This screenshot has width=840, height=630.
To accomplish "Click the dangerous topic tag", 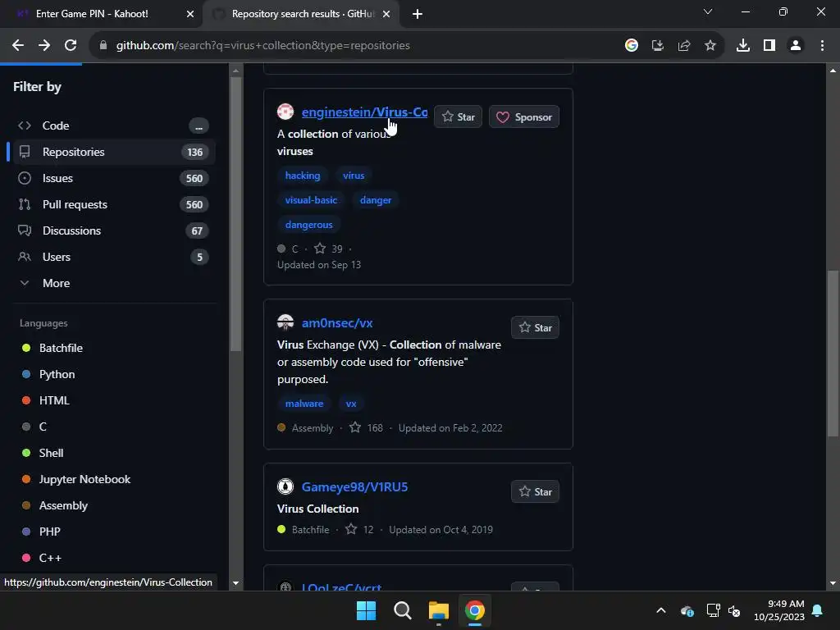I will tap(309, 225).
